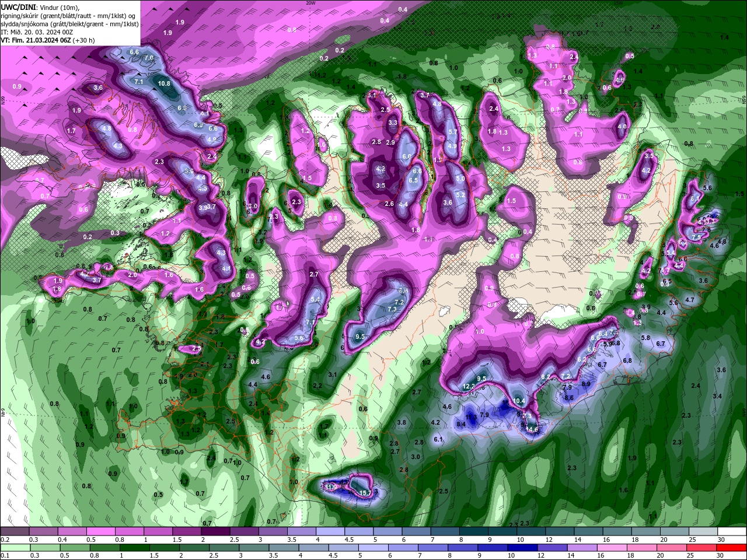The height and width of the screenshot is (560, 747).
Task: Click the 15.7 precipitation value
Action: click(x=365, y=493)
